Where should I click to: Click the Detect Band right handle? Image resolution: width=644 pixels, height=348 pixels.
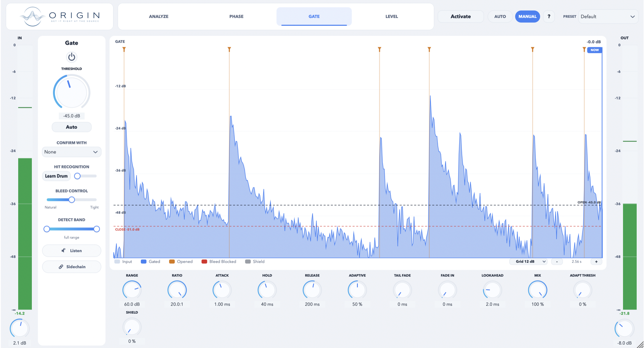click(x=97, y=229)
